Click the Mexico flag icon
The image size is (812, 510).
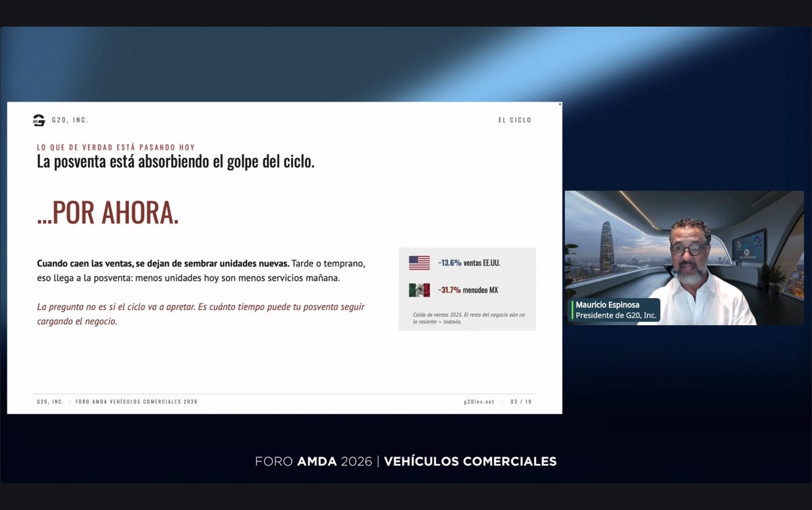(x=420, y=290)
